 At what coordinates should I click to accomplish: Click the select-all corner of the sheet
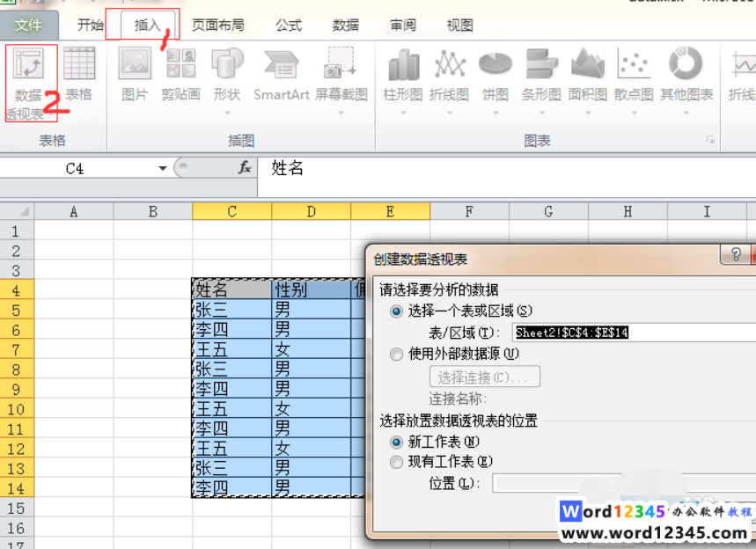point(18,211)
